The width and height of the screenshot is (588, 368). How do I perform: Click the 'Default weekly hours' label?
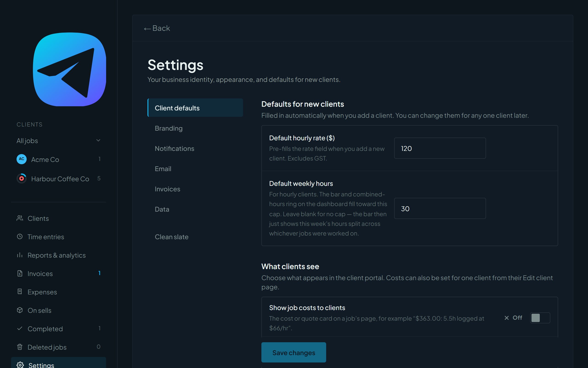click(x=301, y=183)
